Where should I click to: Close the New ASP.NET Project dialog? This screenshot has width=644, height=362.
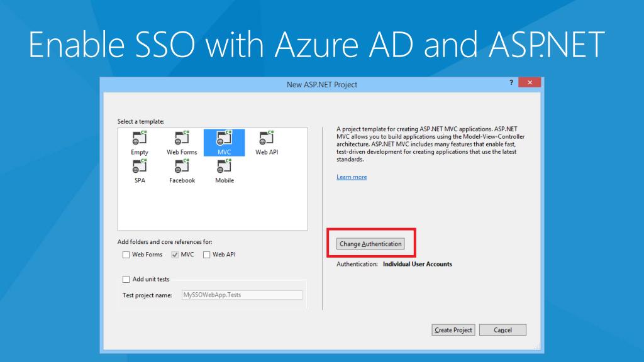click(530, 82)
